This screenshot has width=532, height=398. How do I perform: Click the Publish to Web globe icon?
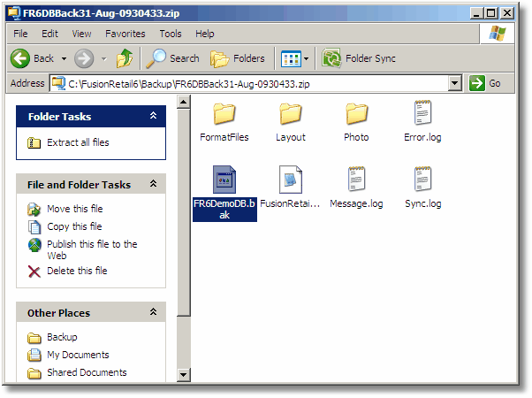coord(34,245)
